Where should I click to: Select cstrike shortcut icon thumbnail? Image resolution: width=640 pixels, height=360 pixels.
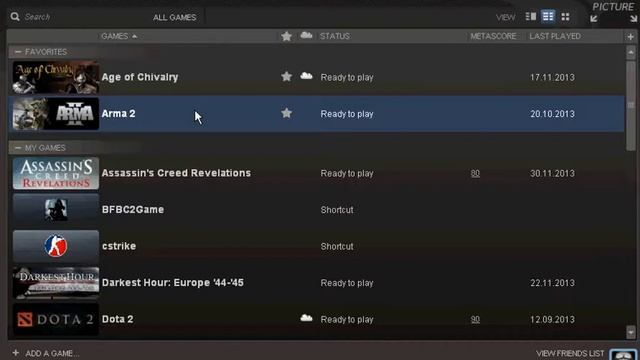click(56, 246)
